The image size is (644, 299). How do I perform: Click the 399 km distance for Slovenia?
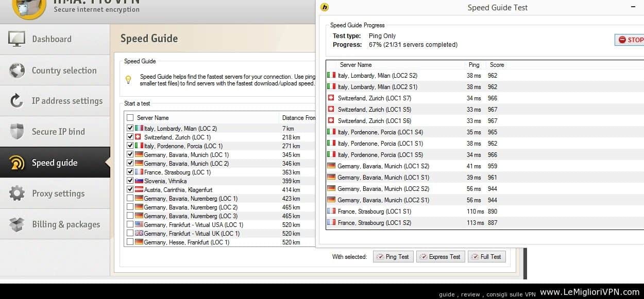[291, 181]
